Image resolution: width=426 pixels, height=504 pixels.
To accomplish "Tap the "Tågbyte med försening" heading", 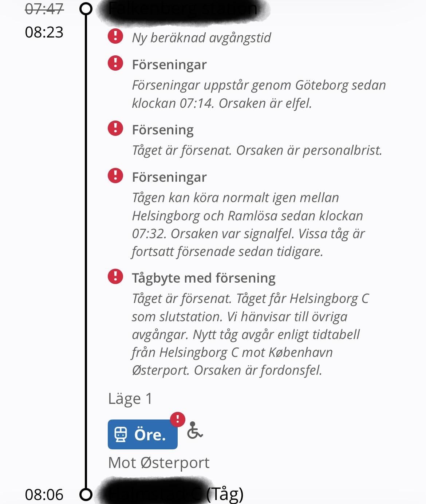I will point(204,278).
